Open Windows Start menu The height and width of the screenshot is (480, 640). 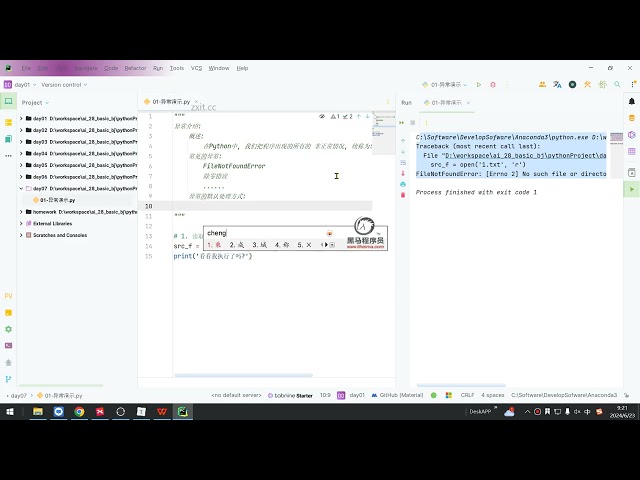pyautogui.click(x=9, y=412)
